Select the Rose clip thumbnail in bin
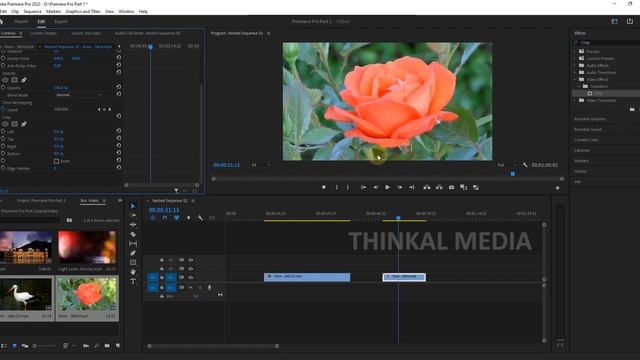The image size is (640, 360). tap(87, 294)
